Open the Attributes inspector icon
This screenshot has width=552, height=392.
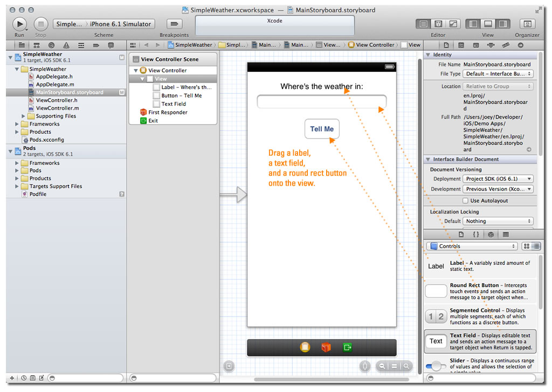[x=491, y=45]
